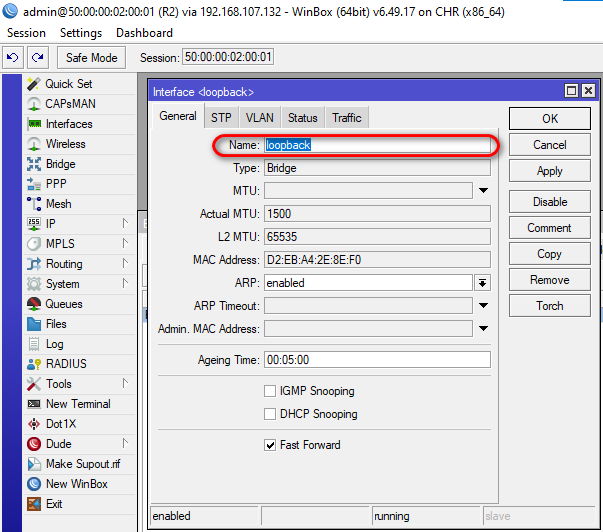Open the Wireless sidebar icon
Image resolution: width=603 pixels, height=532 pixels.
[x=34, y=144]
